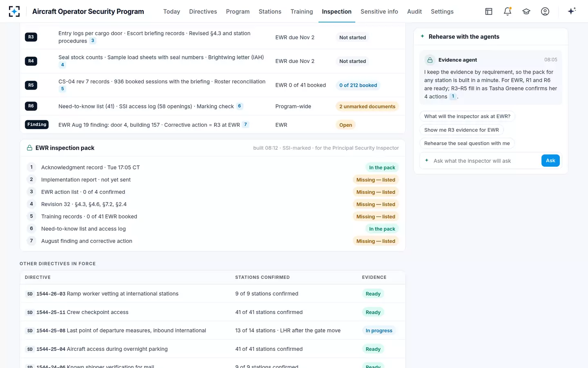The image size is (588, 368).
Task: Open the Settings tab
Action: 442,11
